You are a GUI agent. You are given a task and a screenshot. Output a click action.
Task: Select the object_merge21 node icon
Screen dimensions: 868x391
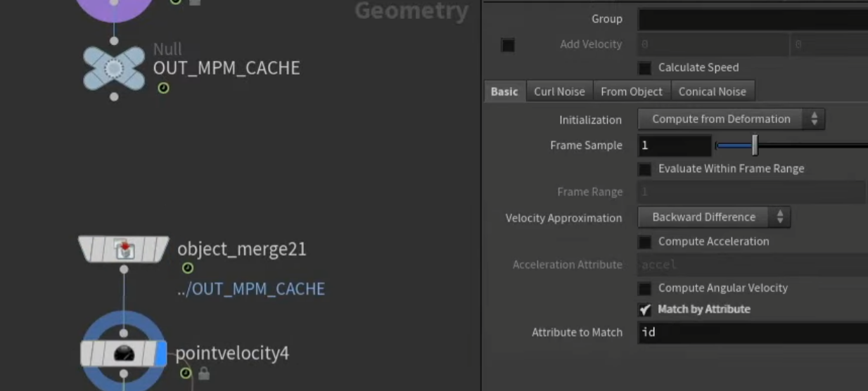click(x=124, y=249)
